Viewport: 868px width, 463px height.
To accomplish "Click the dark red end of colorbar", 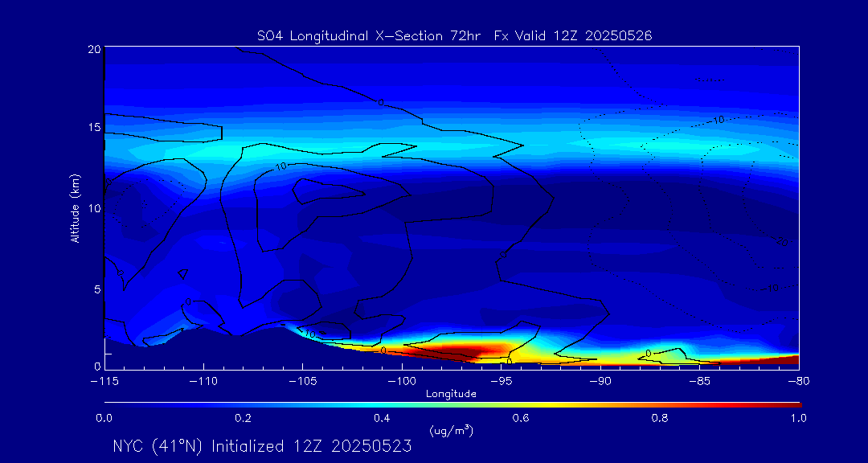I will pos(794,405).
